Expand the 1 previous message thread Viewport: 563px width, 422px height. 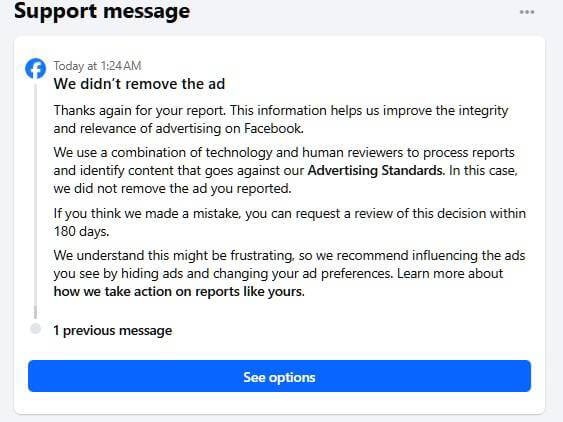coord(113,330)
